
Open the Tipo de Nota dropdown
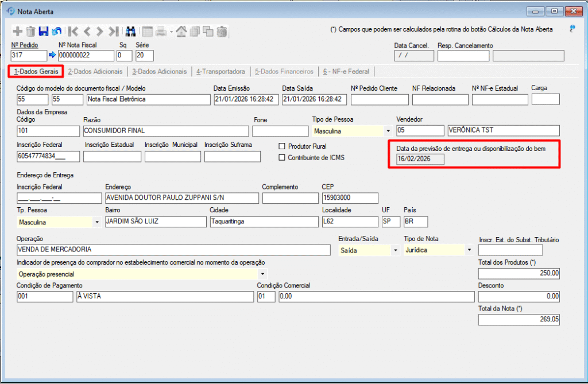(469, 250)
